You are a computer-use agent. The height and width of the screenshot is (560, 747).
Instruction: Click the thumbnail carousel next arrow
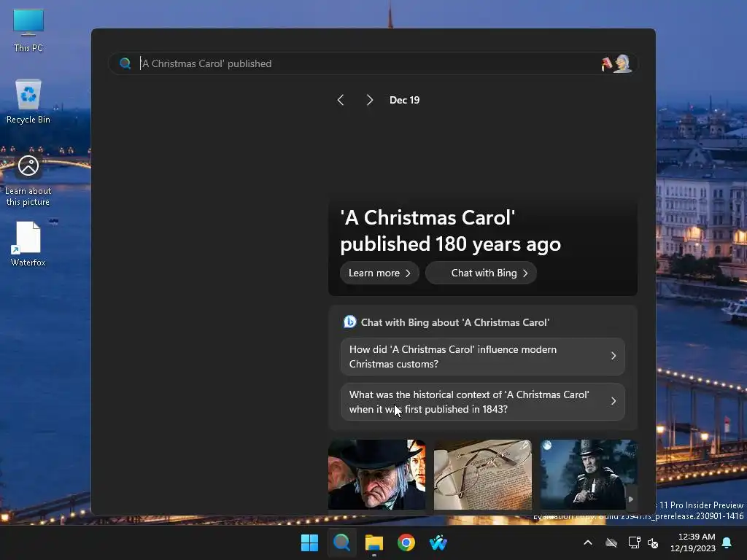(631, 499)
